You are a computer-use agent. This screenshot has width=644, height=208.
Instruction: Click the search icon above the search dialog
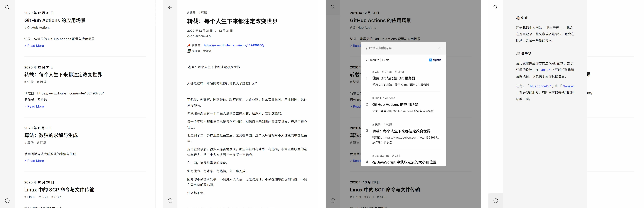click(333, 7)
